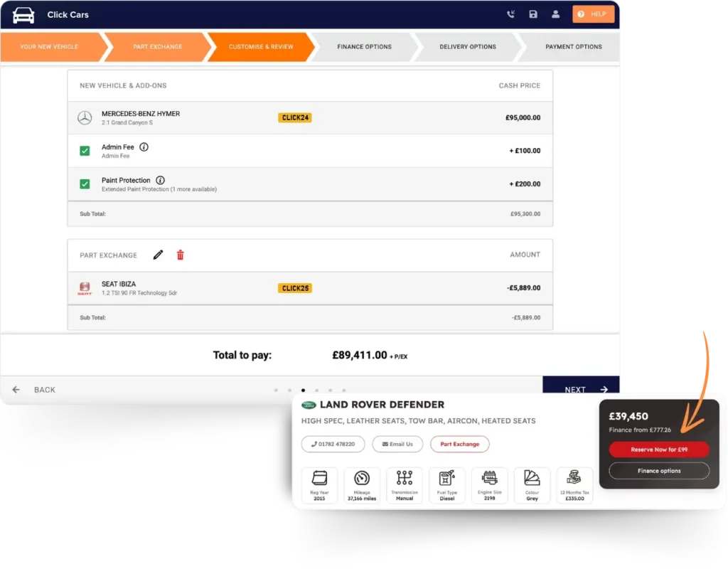This screenshot has height=569, width=728.
Task: Click the back arrow icon
Action: (x=16, y=390)
